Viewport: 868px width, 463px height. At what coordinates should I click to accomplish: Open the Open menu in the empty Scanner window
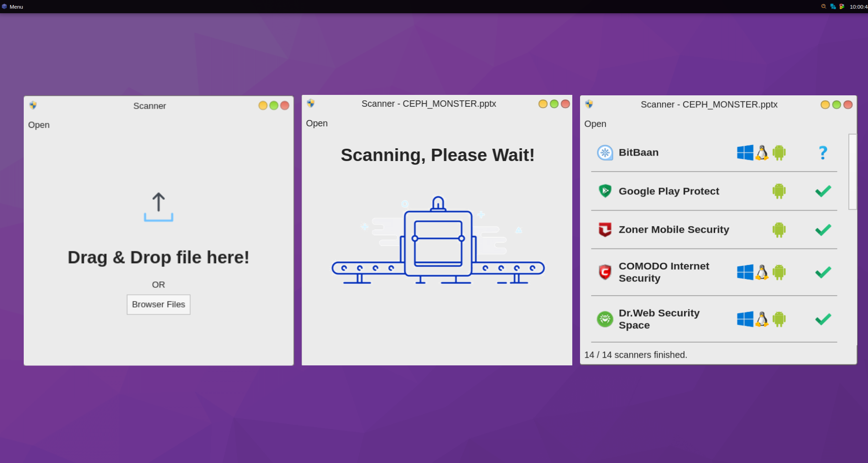(39, 125)
